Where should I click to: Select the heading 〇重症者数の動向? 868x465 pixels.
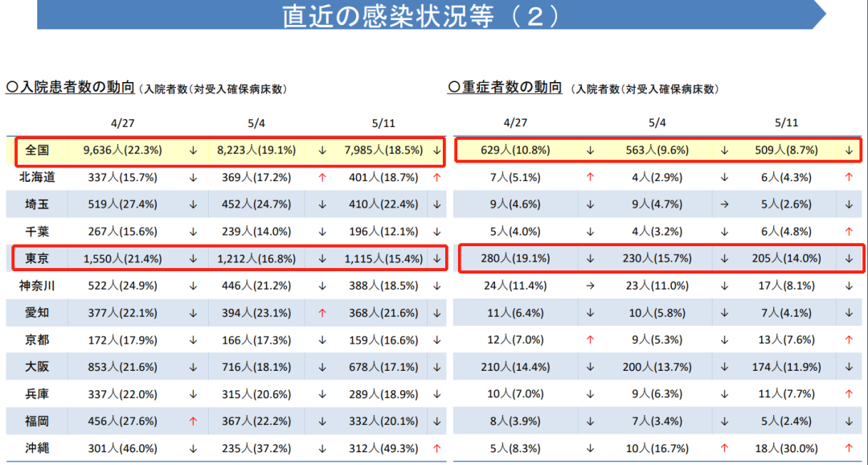[504, 87]
